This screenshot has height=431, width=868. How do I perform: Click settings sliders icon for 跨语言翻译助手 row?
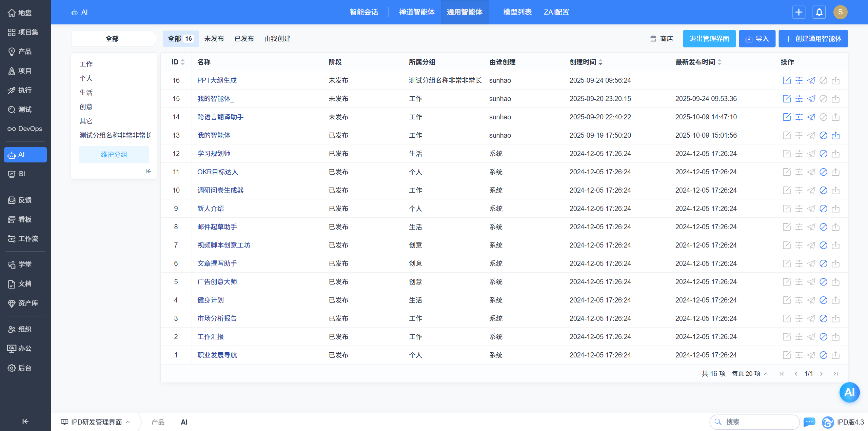(799, 117)
